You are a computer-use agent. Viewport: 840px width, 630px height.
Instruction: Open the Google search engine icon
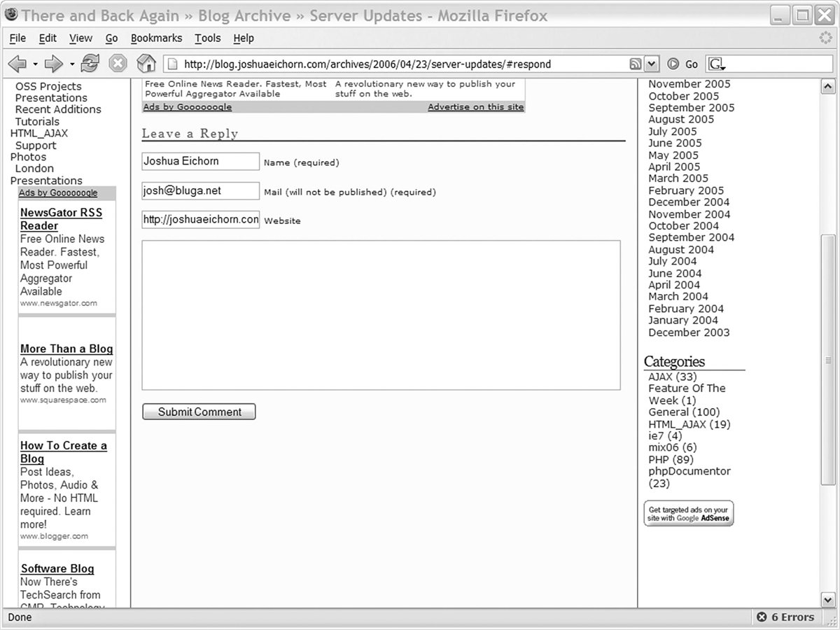717,64
